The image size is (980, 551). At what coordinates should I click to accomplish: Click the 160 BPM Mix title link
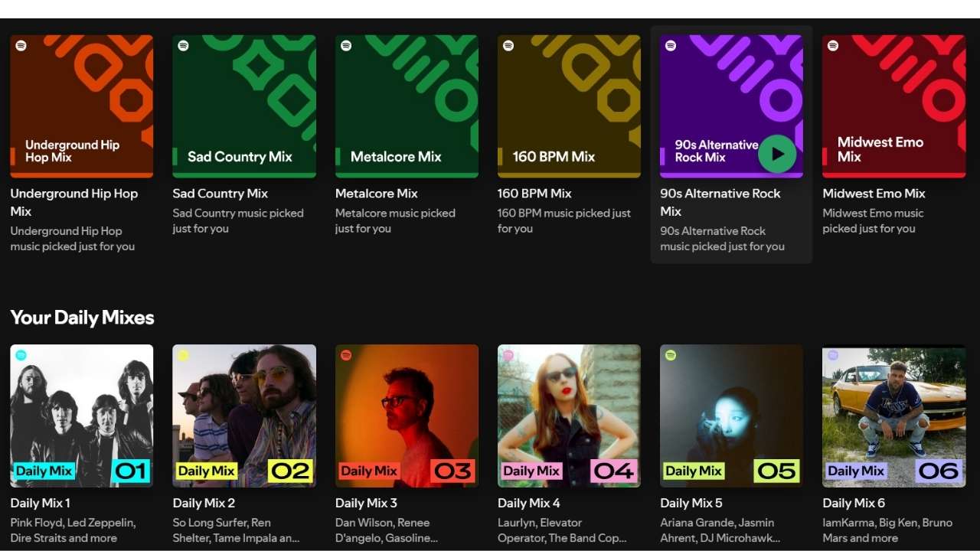pos(534,194)
